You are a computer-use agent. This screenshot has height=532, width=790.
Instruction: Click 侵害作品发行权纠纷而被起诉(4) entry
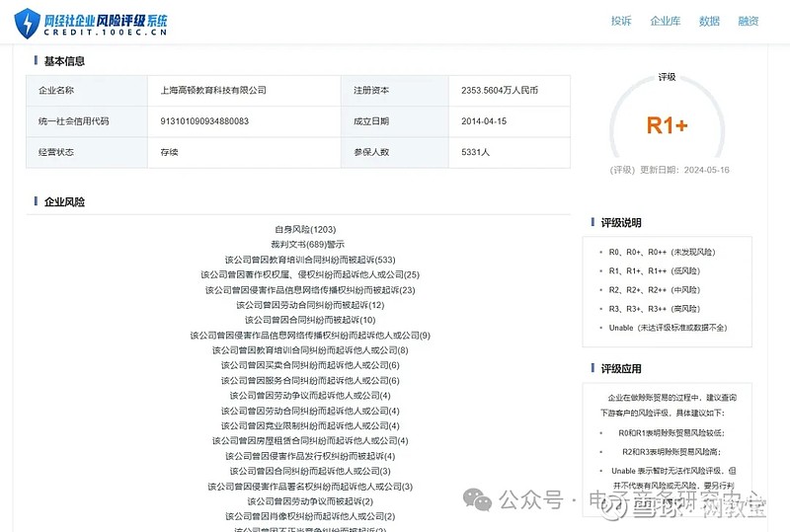point(310,456)
